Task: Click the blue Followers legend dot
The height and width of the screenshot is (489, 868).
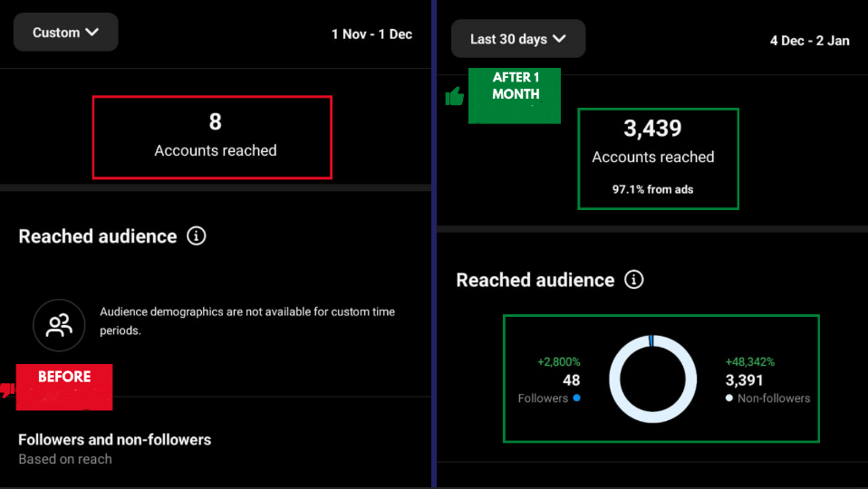Action: [576, 398]
